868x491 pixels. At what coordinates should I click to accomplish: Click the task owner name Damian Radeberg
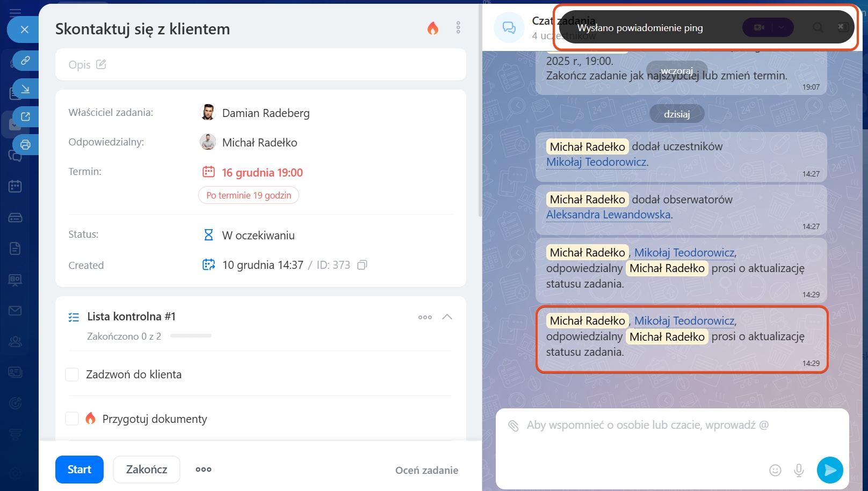(x=266, y=113)
